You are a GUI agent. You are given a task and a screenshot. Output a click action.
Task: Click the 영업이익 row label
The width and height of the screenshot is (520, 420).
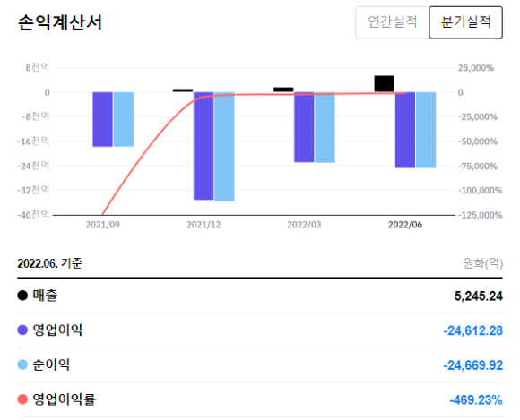[x=57, y=330]
